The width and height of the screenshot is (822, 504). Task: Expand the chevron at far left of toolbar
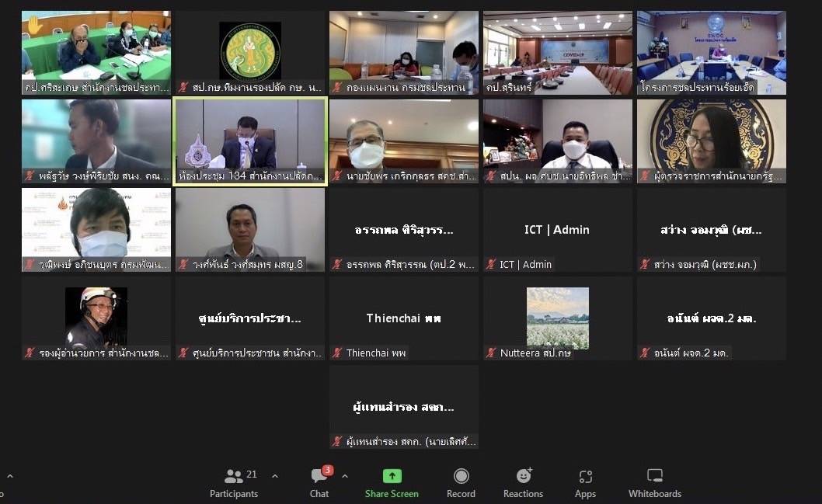(9, 476)
